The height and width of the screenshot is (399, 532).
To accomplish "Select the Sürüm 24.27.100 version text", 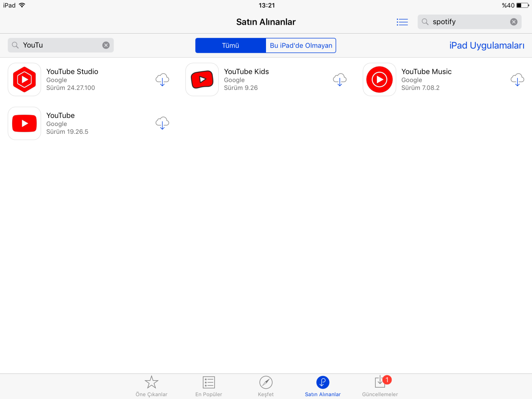I will tap(71, 88).
